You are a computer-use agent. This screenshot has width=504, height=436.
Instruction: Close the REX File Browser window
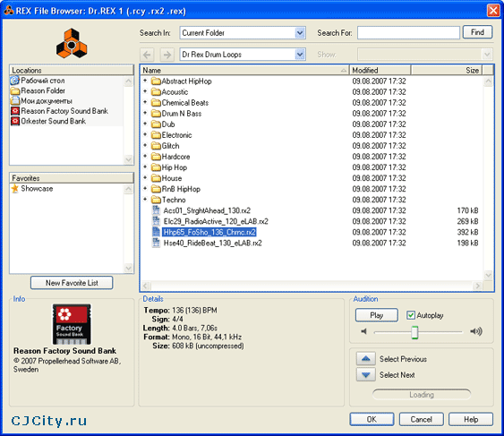tap(493, 11)
